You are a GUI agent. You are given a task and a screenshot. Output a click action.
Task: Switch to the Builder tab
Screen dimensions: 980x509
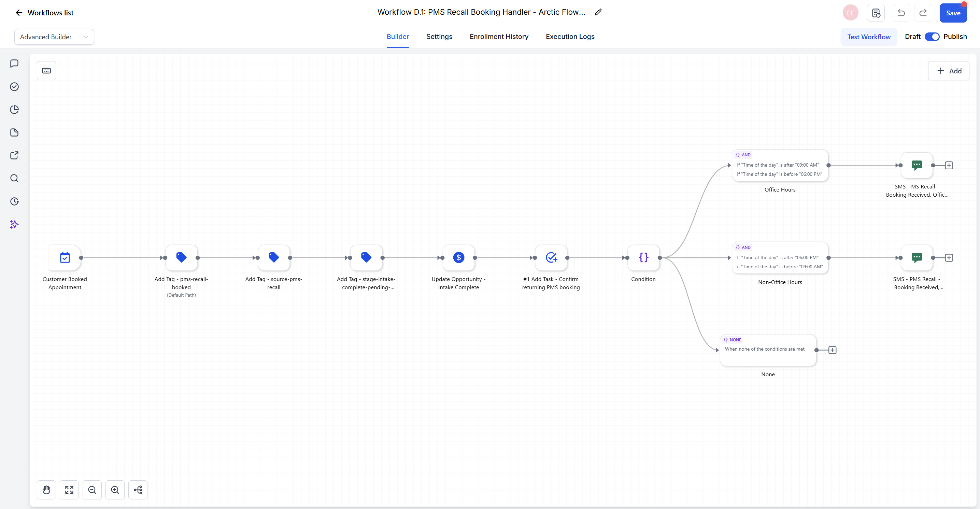tap(398, 37)
